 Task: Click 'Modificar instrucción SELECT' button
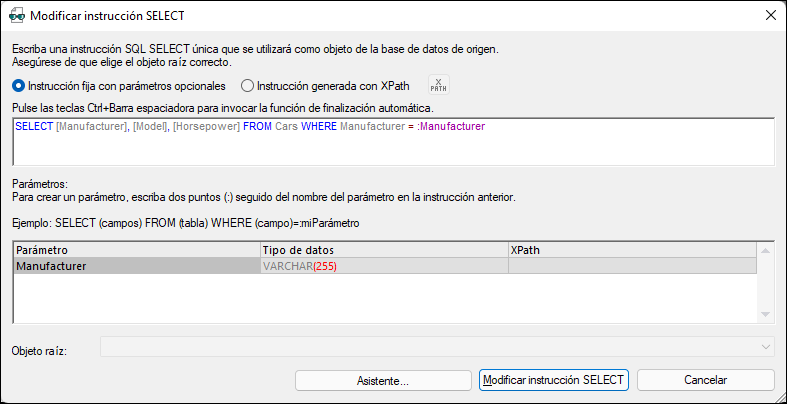pyautogui.click(x=553, y=380)
